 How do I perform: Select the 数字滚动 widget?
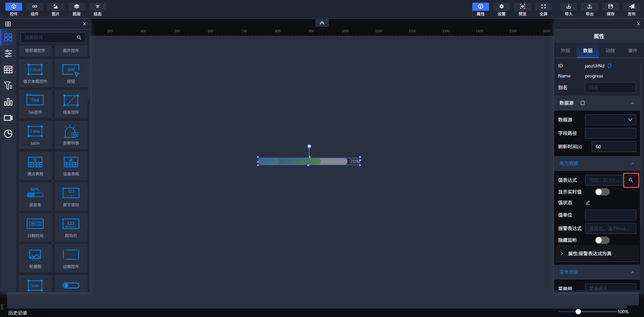[x=71, y=197]
